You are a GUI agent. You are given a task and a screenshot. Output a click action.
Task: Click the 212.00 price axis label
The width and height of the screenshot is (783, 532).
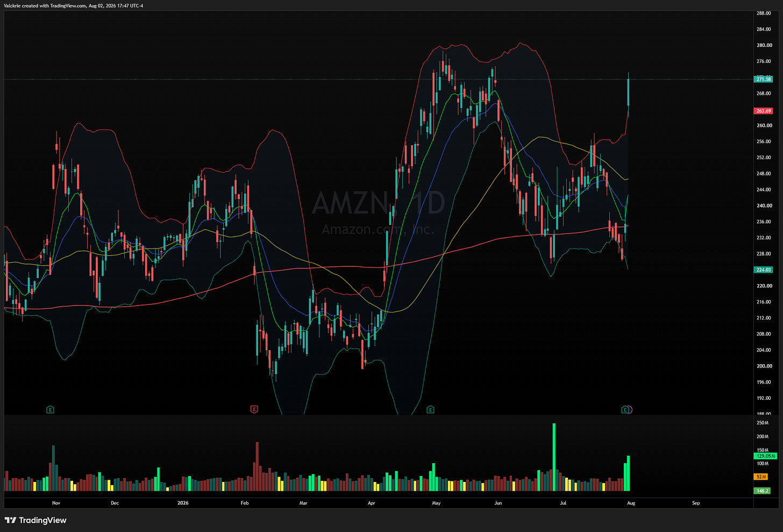[764, 318]
